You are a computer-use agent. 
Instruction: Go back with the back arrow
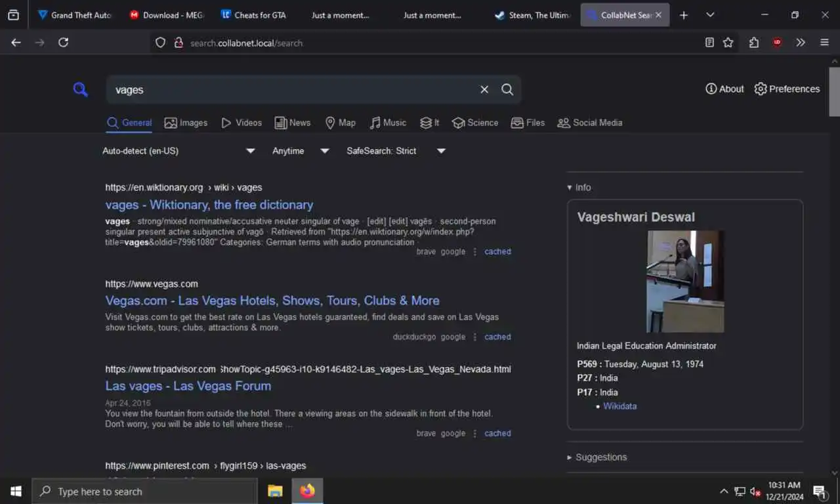(16, 43)
